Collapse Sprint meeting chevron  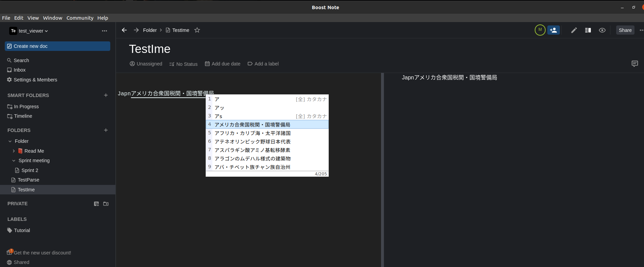(x=14, y=160)
